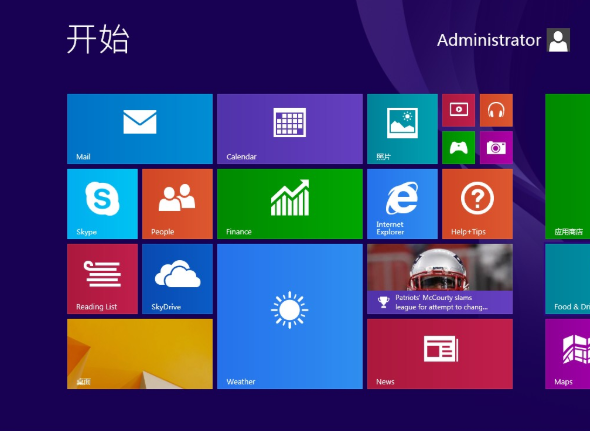This screenshot has width=590, height=431.
Task: Open the Finance tile
Action: pyautogui.click(x=290, y=204)
